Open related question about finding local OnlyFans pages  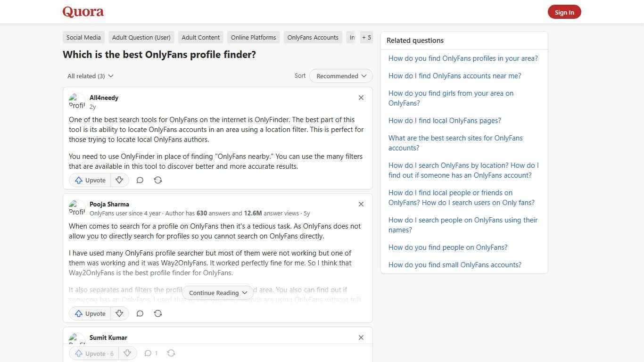(x=445, y=120)
